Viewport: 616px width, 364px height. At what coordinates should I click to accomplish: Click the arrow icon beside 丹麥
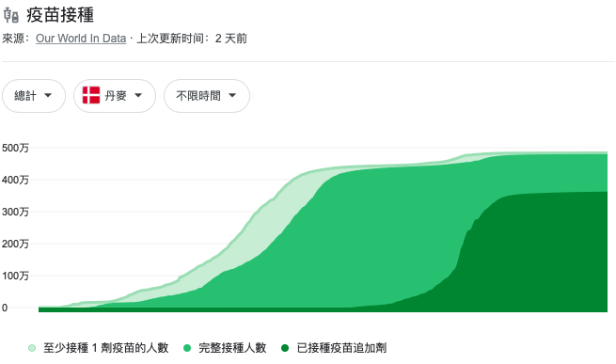(x=138, y=96)
